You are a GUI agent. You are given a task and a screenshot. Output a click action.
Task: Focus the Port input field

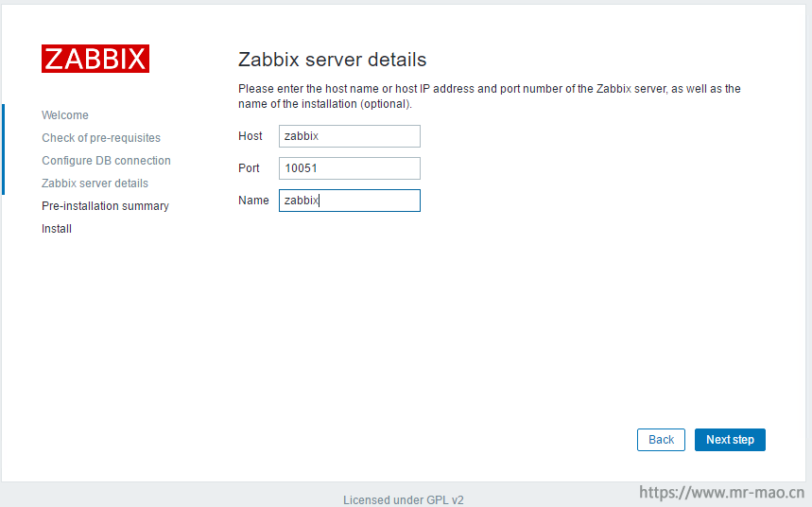pyautogui.click(x=350, y=168)
